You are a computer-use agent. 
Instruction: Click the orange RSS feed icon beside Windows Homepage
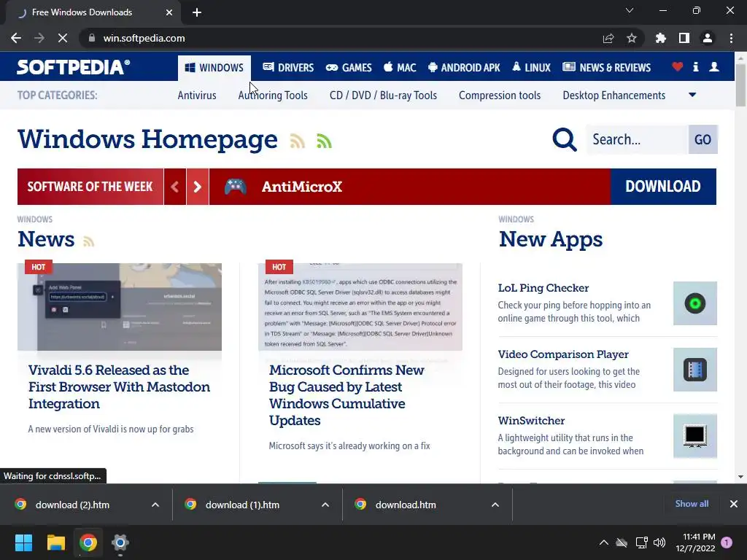298,141
